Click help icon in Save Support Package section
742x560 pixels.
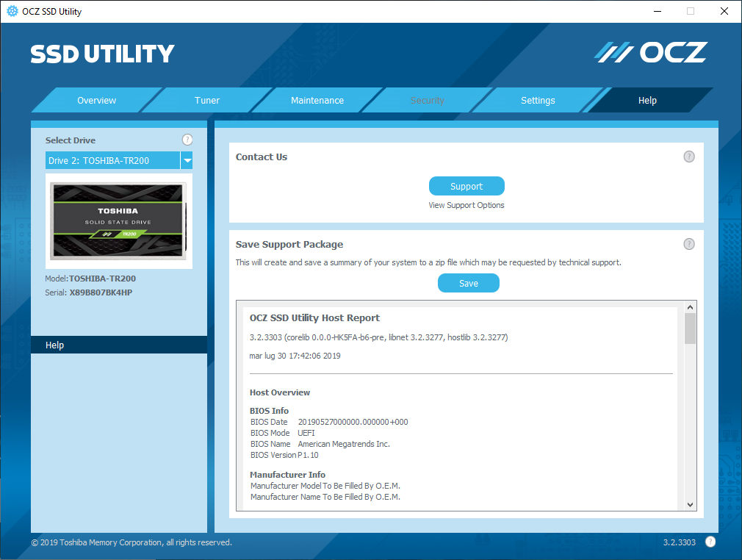click(x=688, y=244)
